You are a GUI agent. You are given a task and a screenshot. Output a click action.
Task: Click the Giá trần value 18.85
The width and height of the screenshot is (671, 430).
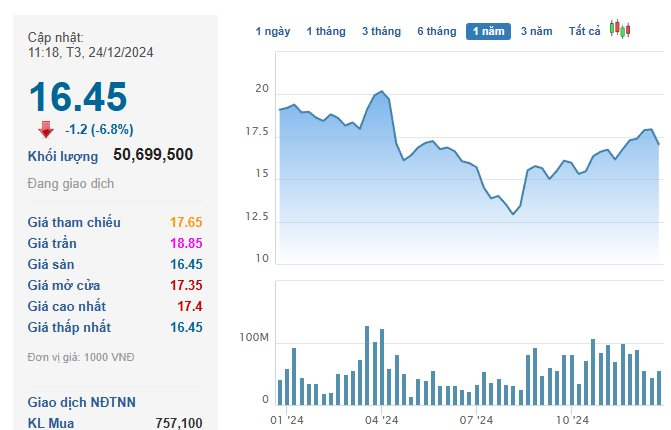(x=186, y=243)
